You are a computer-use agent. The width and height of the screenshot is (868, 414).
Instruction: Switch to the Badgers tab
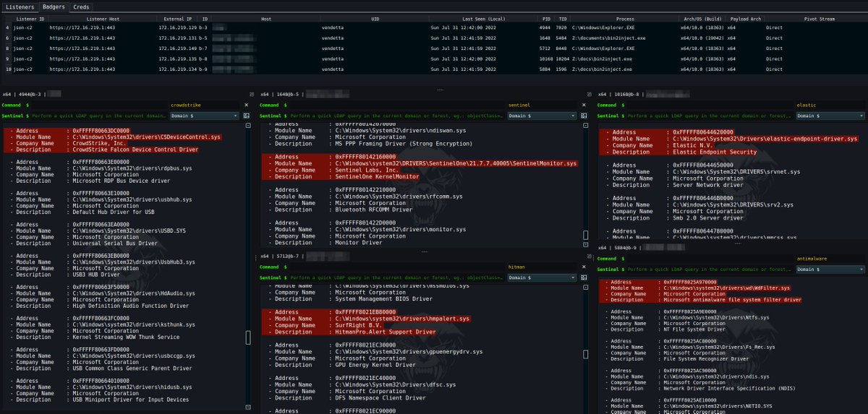pyautogui.click(x=54, y=7)
